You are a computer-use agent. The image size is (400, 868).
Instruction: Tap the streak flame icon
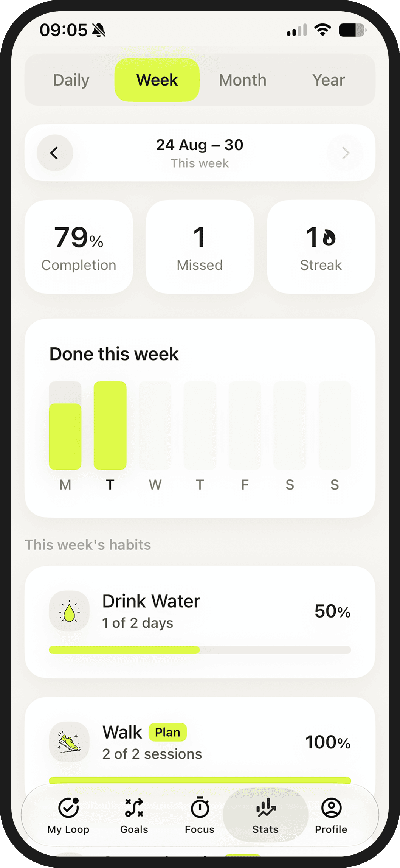tap(329, 238)
